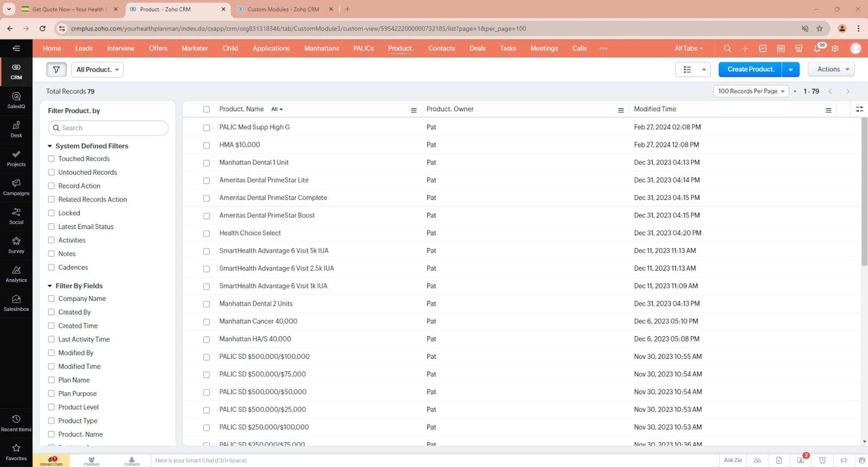The image size is (868, 467).
Task: Open Desk app in sidebar
Action: click(16, 129)
